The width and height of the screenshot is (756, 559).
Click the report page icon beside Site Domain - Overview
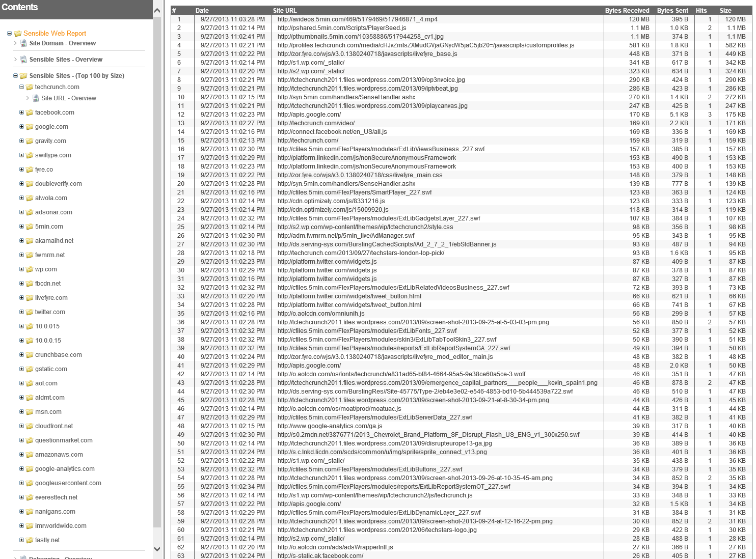click(x=23, y=43)
